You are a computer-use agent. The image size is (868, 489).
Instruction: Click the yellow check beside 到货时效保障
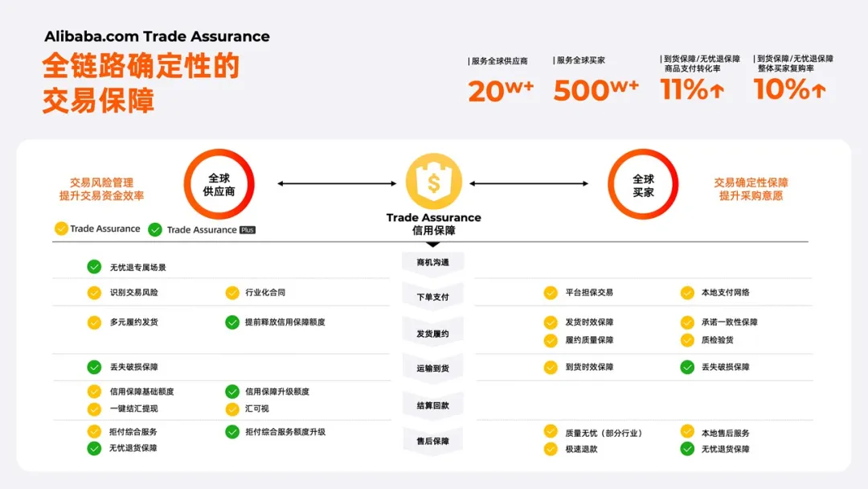(x=551, y=368)
